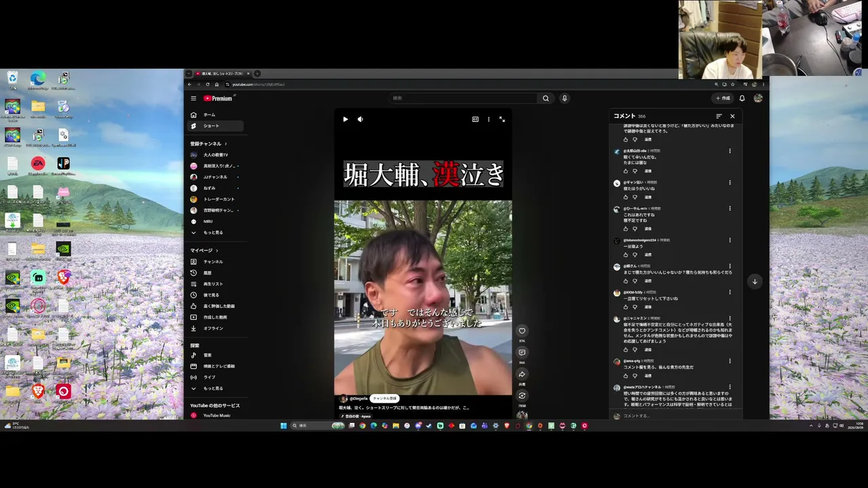Open チャンネル under マイページ
Viewport: 868px width, 488px height.
[x=214, y=262]
